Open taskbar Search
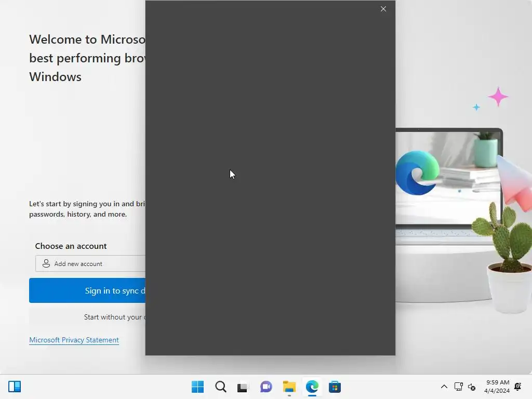Screen dimensions: 532x399 [220, 387]
